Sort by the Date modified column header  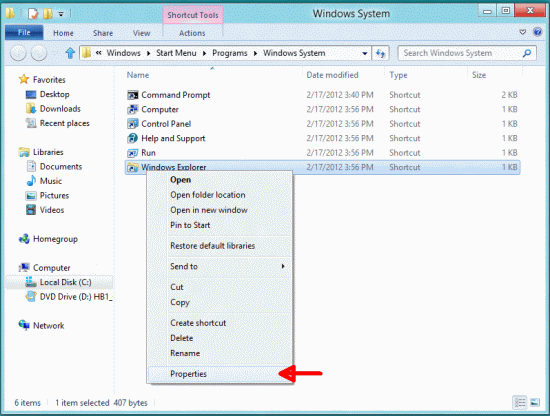coord(343,75)
